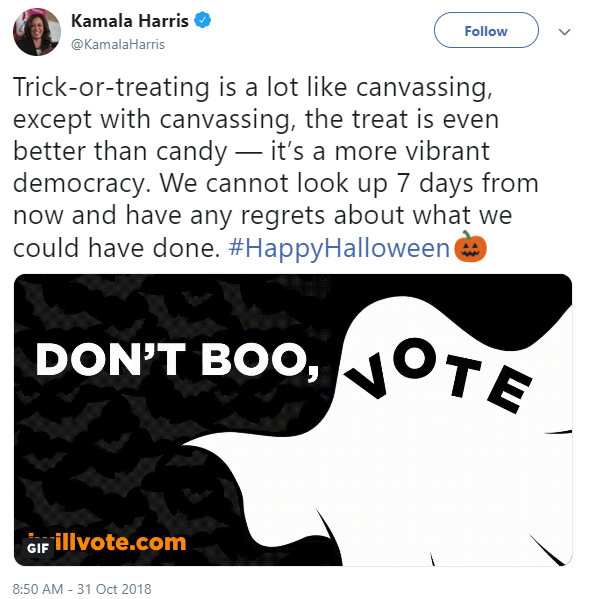Click the 31 Oct 2018 date
The width and height of the screenshot is (590, 599).
114,589
